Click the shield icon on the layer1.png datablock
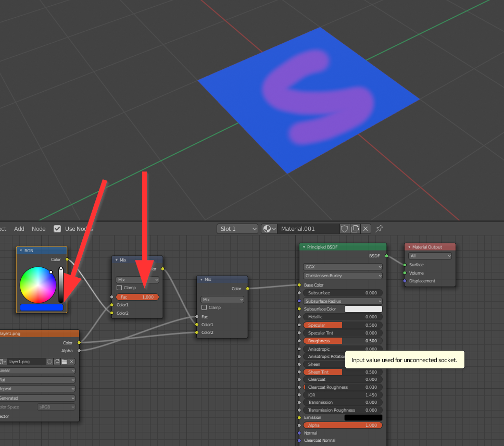Image resolution: width=504 pixels, height=446 pixels. click(49, 362)
